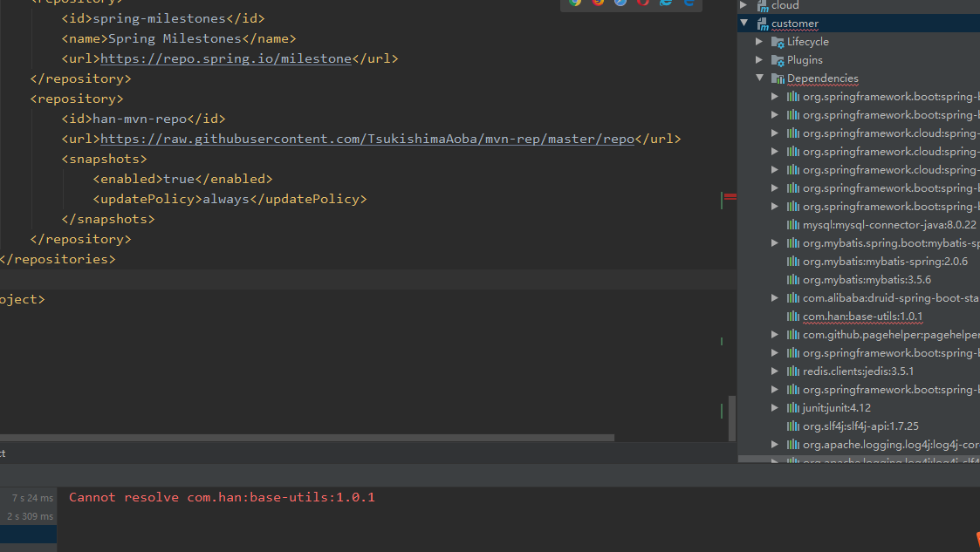Viewport: 980px width, 552px height.
Task: Click the opening snapshots tag
Action: pos(105,160)
